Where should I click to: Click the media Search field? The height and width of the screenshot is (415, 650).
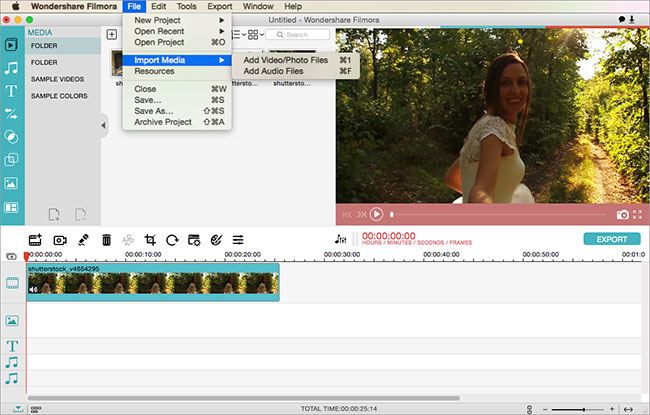(x=297, y=34)
